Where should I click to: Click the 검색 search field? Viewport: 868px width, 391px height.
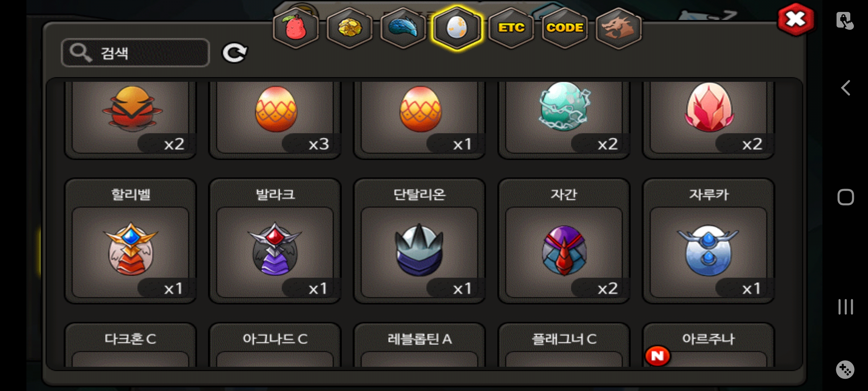135,53
